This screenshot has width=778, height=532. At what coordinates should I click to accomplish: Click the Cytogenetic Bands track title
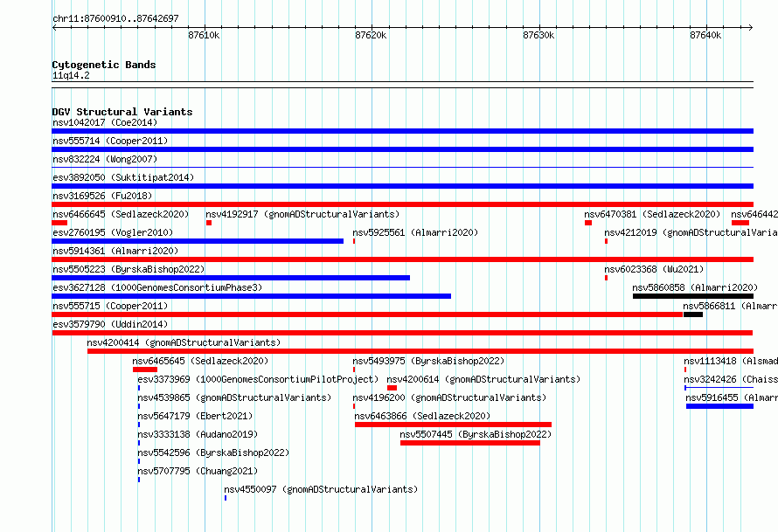104,65
